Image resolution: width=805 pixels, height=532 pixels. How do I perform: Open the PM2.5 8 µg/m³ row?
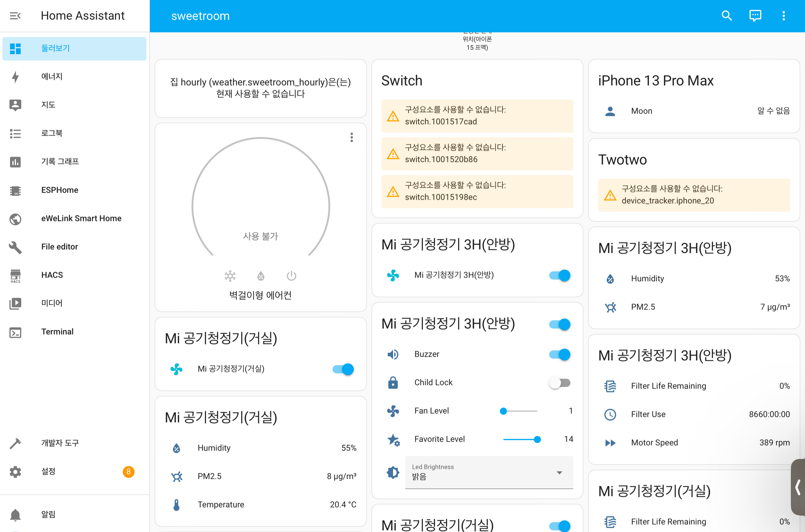tap(261, 476)
